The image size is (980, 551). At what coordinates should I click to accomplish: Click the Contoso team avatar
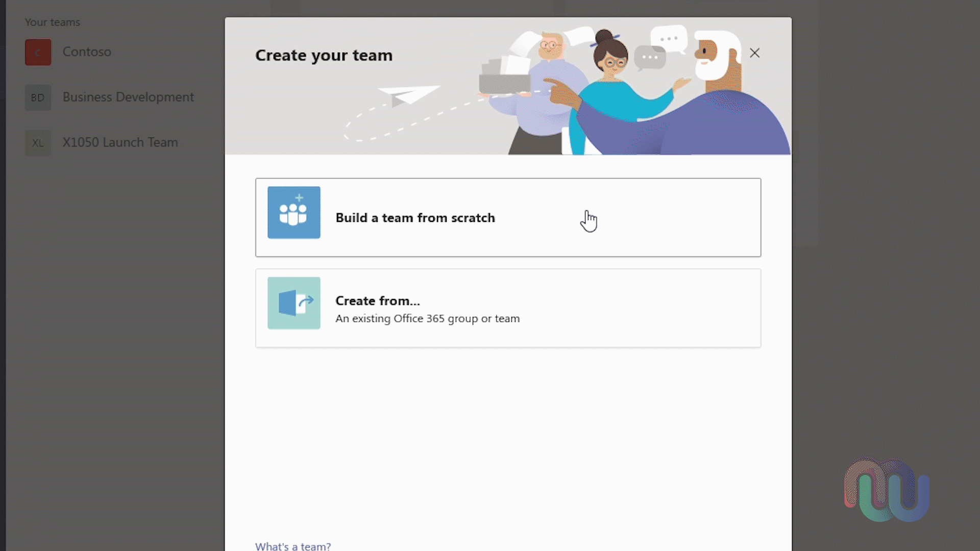38,52
